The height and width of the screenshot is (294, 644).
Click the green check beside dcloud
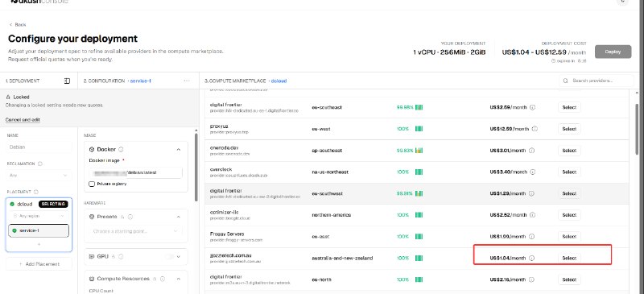[12, 204]
